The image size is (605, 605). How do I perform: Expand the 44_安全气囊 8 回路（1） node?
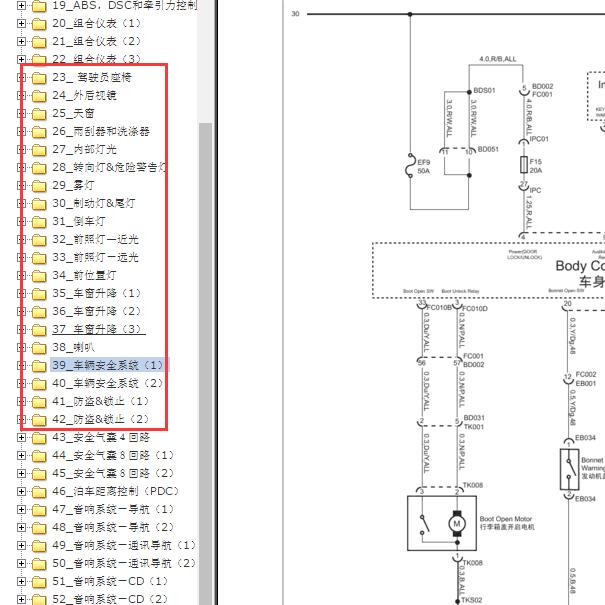pos(21,455)
